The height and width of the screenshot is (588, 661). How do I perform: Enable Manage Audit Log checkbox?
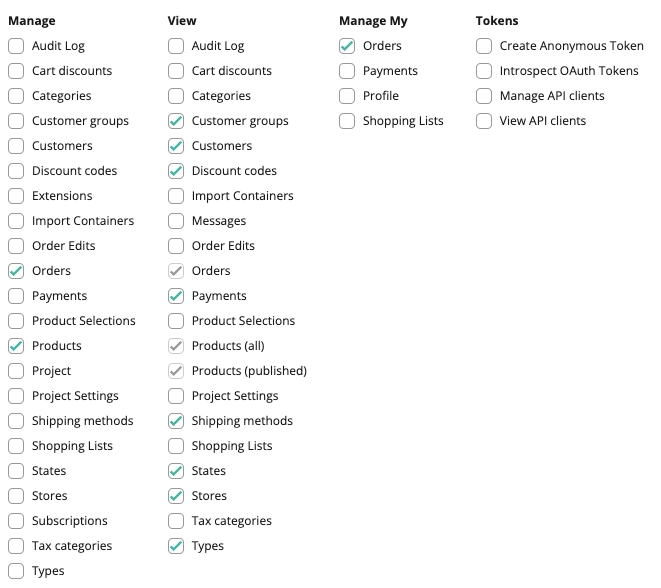tap(16, 46)
